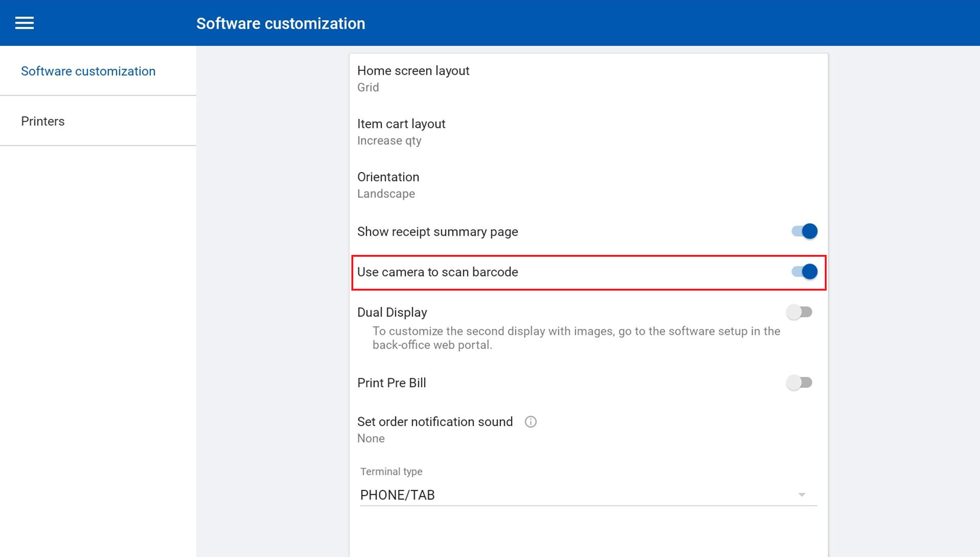Enable the Dual Display switch
This screenshot has width=980, height=557.
(x=799, y=312)
